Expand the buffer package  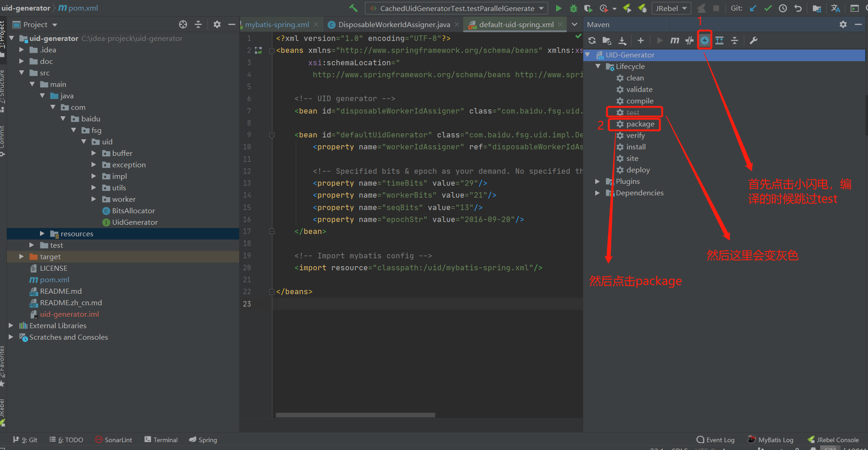coord(94,153)
